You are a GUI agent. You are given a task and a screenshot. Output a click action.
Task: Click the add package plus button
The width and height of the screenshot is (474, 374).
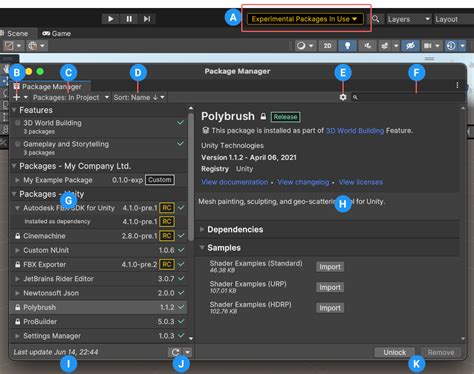[17, 97]
